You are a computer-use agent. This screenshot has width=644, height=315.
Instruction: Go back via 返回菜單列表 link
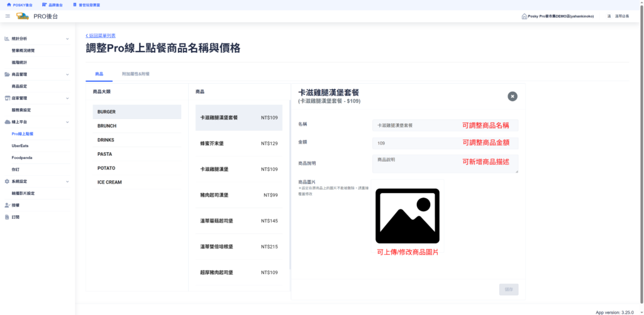pyautogui.click(x=101, y=36)
